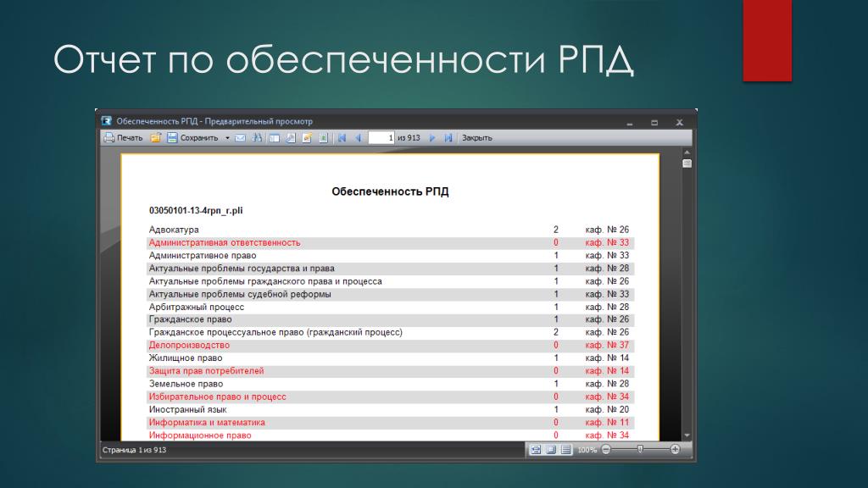Click "Административная ответственность" red row

pos(390,242)
